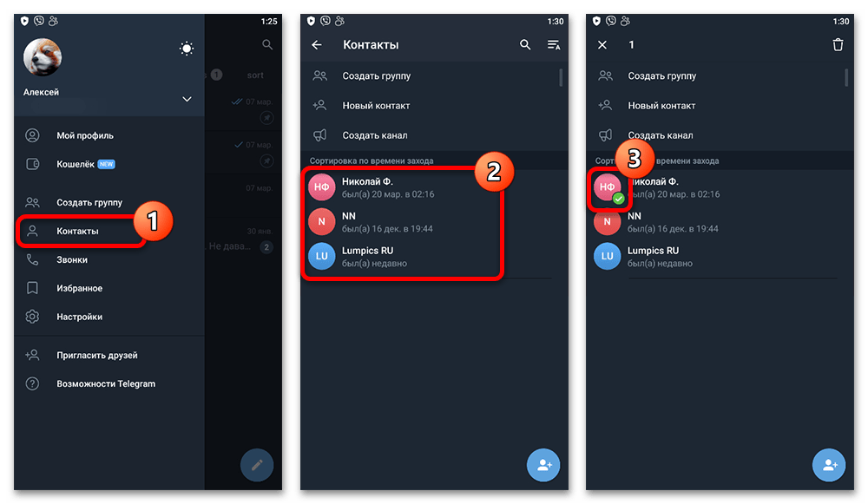Tap add contact floating button in Контакты
The height and width of the screenshot is (504, 868).
coord(543,465)
